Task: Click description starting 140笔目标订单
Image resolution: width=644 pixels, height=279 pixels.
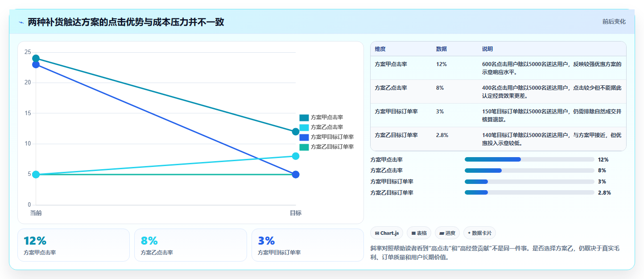Action: [x=552, y=139]
